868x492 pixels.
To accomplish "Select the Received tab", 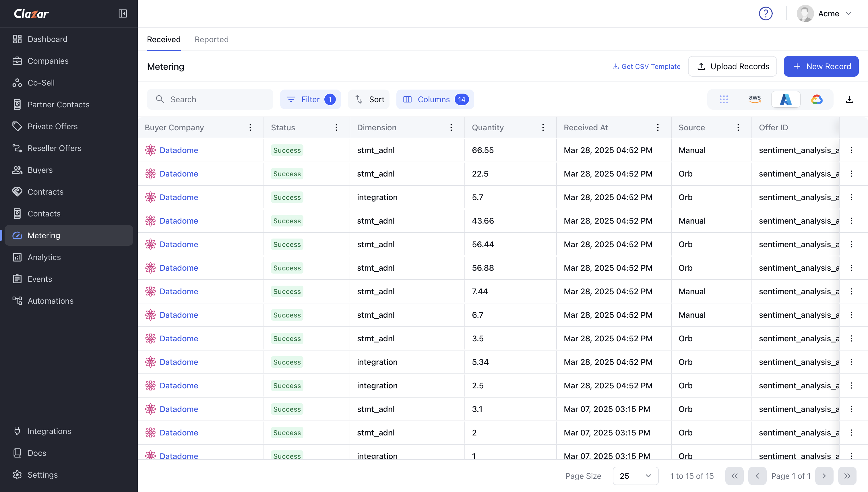I will [x=164, y=40].
